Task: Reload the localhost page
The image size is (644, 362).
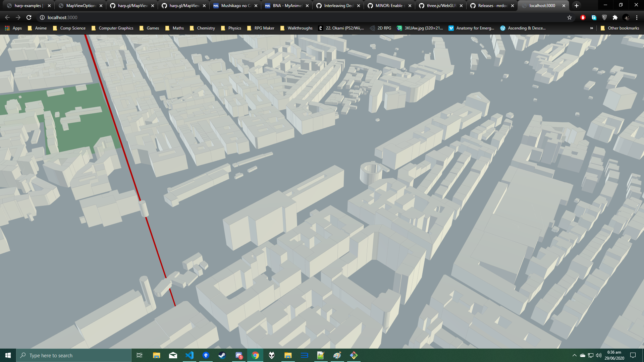Action: (x=29, y=17)
